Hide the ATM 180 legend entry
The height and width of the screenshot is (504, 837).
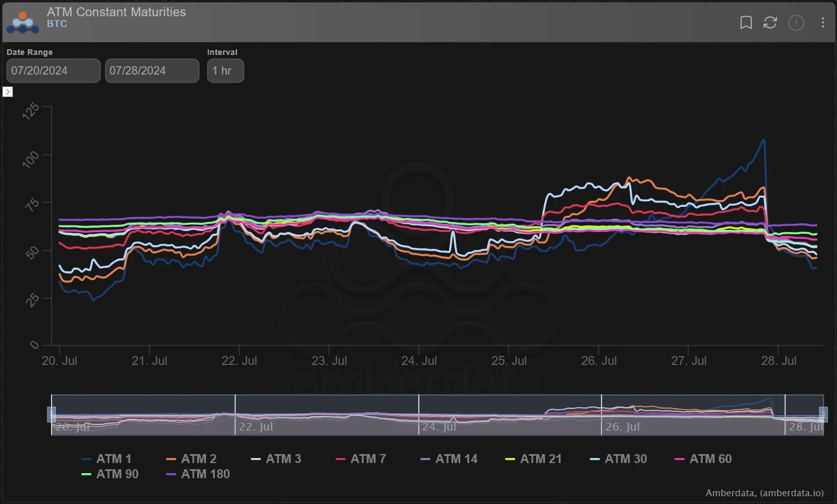pyautogui.click(x=198, y=474)
